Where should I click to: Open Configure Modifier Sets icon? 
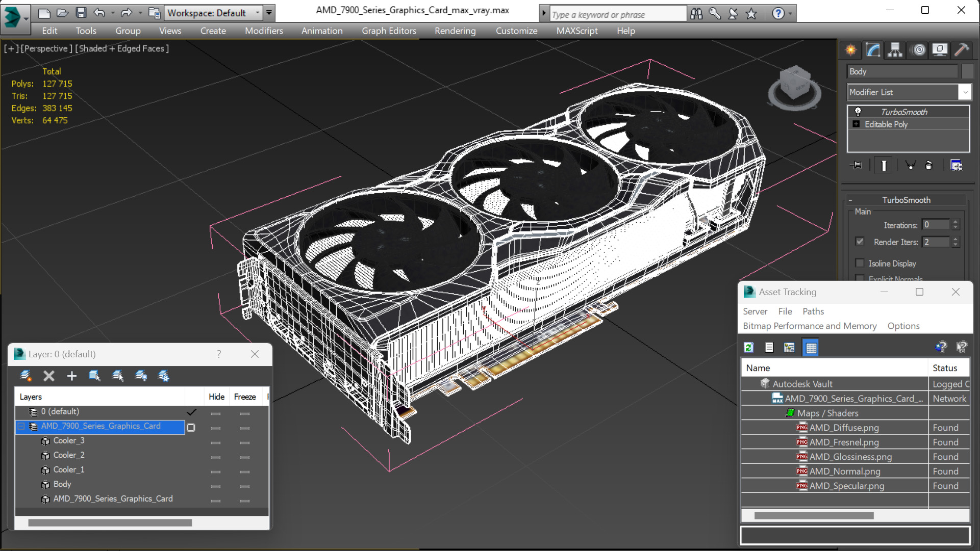[x=957, y=165]
